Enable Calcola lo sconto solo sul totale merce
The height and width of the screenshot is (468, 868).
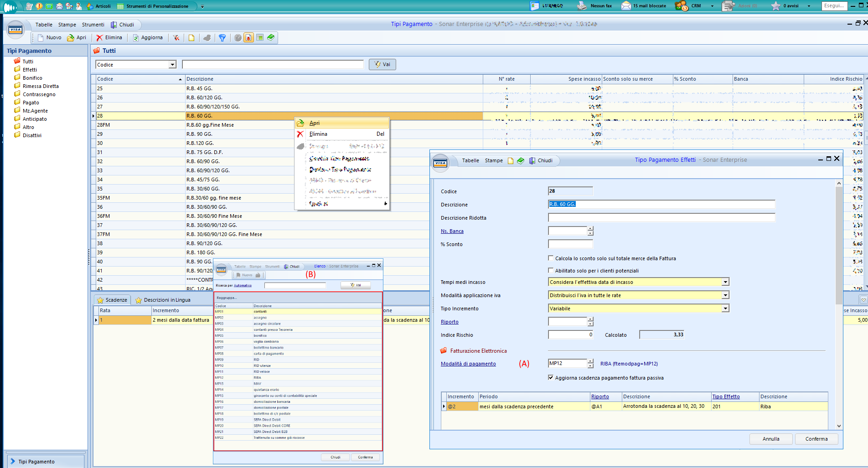pos(551,258)
